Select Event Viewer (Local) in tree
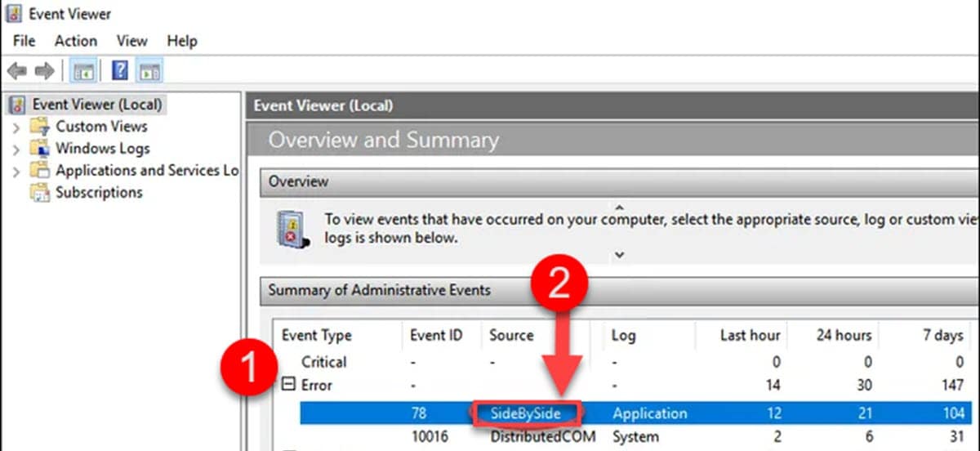 pos(97,105)
